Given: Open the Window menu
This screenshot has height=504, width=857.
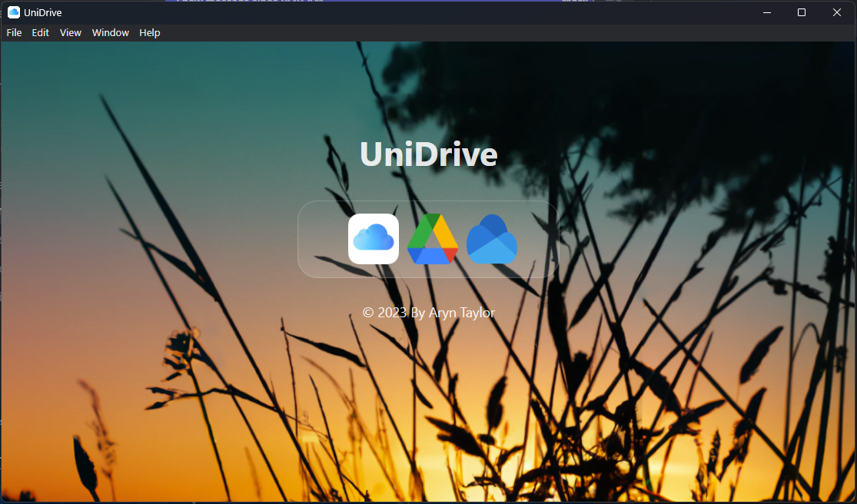Looking at the screenshot, I should point(111,33).
